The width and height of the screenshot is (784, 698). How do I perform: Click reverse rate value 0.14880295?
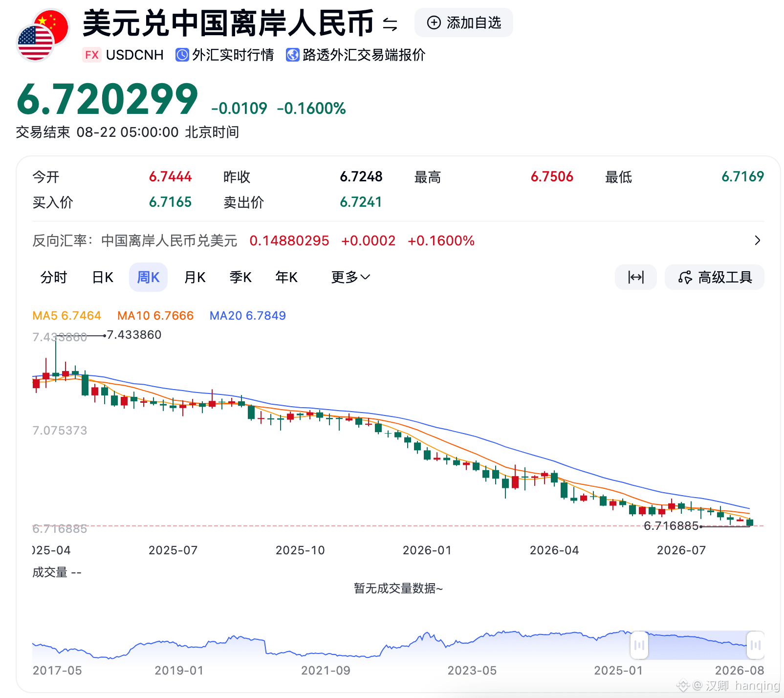click(289, 240)
